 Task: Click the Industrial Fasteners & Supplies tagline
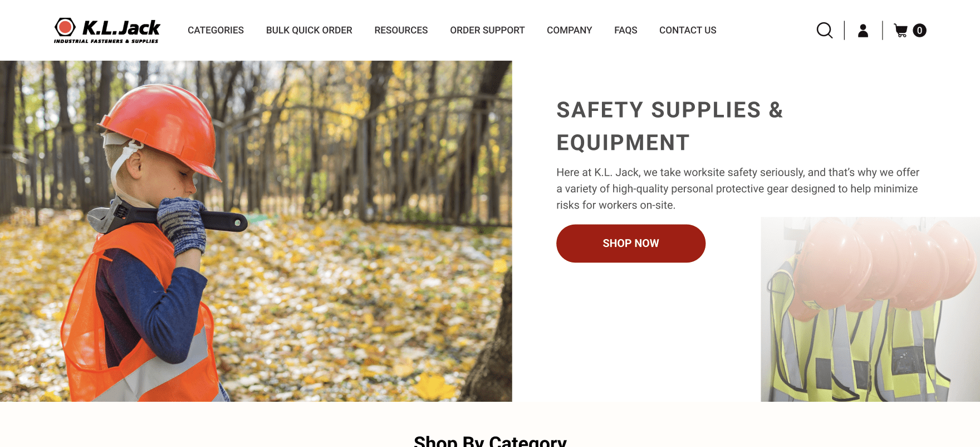106,41
